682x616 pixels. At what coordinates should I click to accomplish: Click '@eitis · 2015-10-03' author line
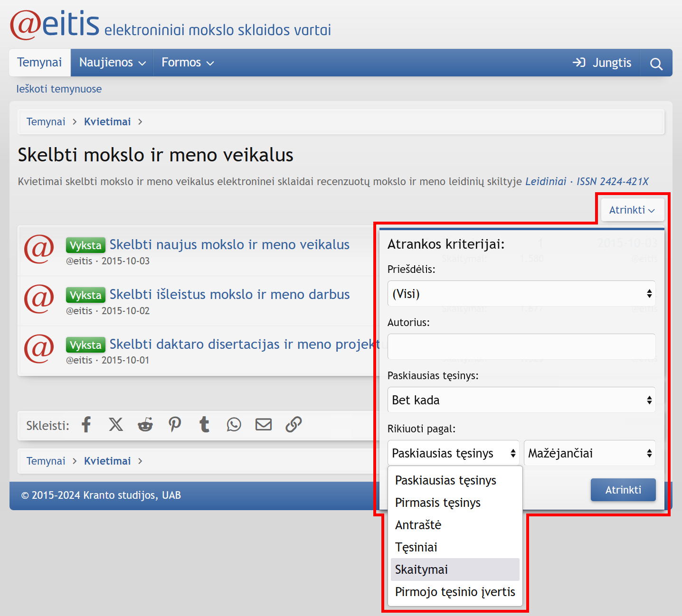tap(108, 261)
